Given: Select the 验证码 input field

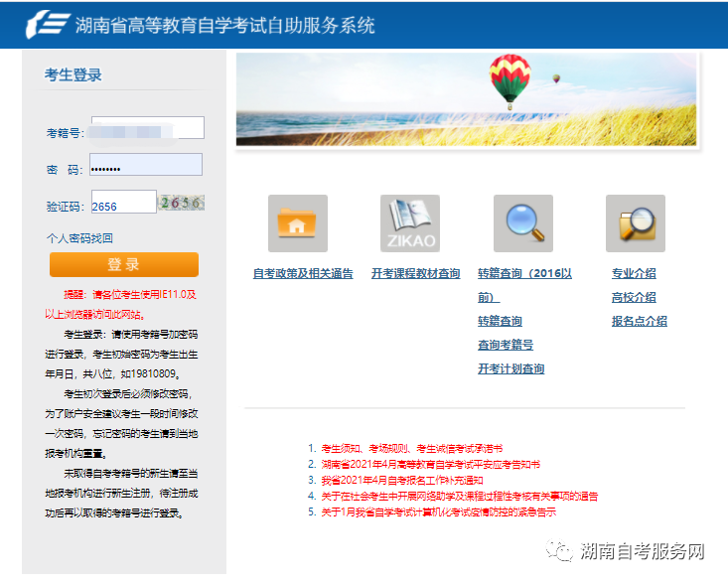Looking at the screenshot, I should (x=123, y=203).
